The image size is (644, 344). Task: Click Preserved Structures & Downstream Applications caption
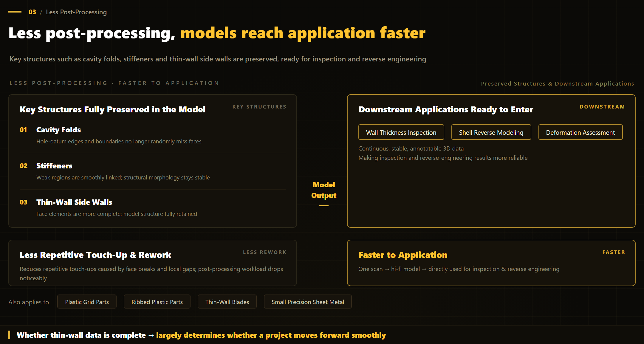pyautogui.click(x=558, y=83)
